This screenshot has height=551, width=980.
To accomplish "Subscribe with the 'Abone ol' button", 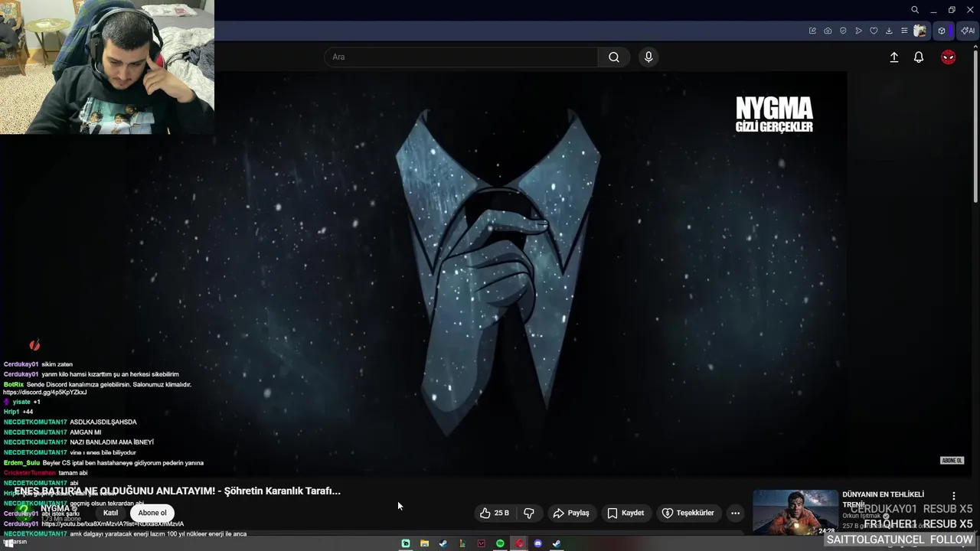I will [x=152, y=513].
